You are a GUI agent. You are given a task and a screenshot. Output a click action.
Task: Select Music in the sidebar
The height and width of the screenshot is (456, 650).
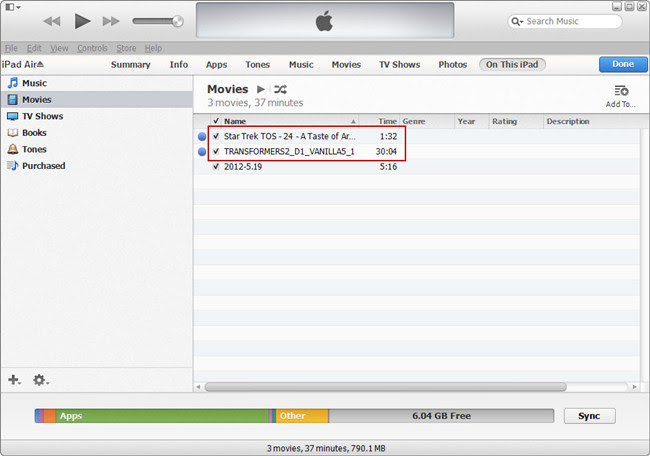(x=97, y=83)
